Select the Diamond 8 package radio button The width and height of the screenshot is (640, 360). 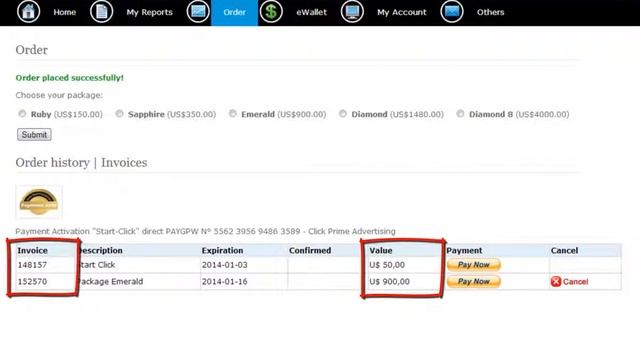[x=460, y=113]
